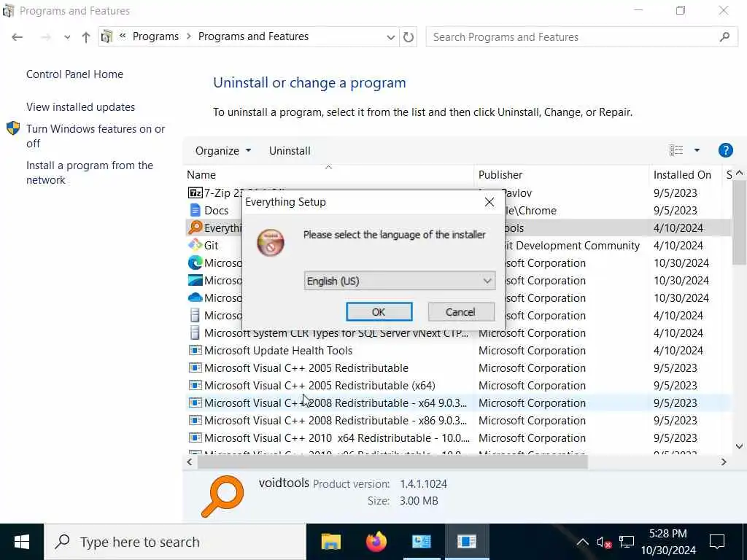Expand the address bar history dropdown
747x560 pixels.
tap(391, 37)
